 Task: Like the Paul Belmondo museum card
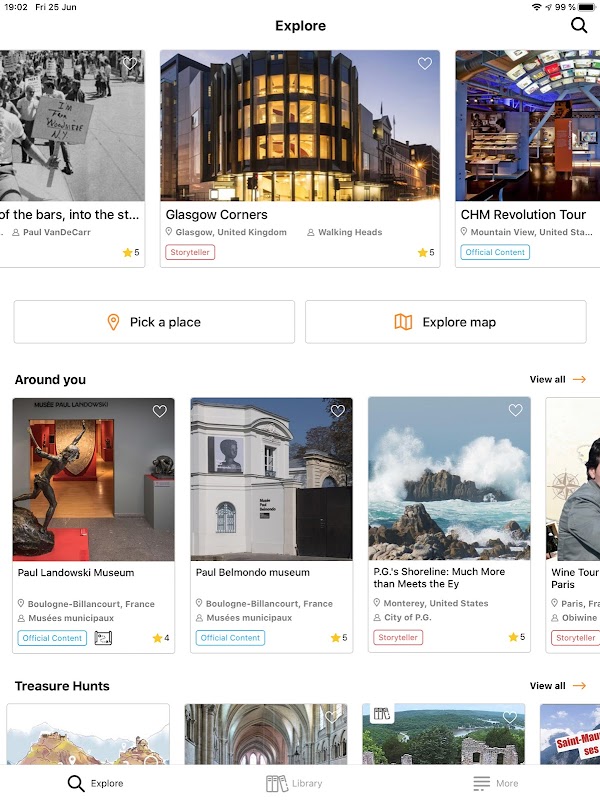(338, 411)
